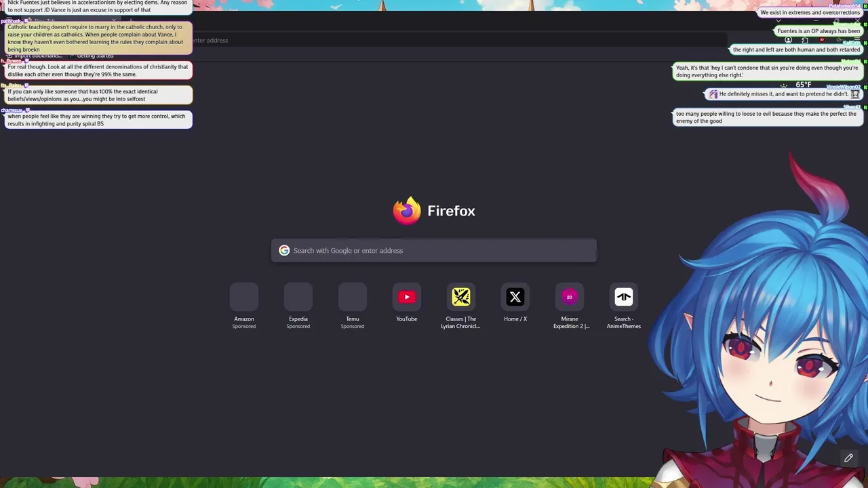This screenshot has height=488, width=868.
Task: Click chat message starting 'too many people willing'
Action: pos(767,117)
